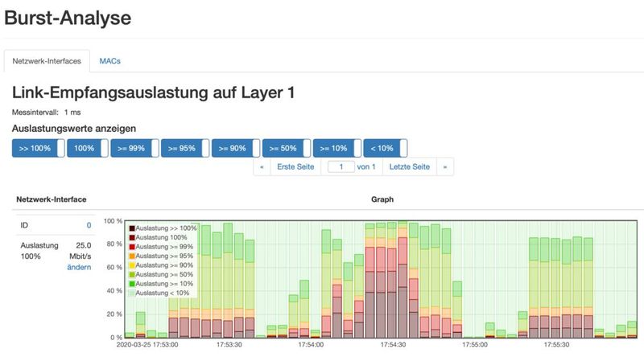Click the 17:54:30 time axis label
644x361 pixels.
click(x=393, y=345)
